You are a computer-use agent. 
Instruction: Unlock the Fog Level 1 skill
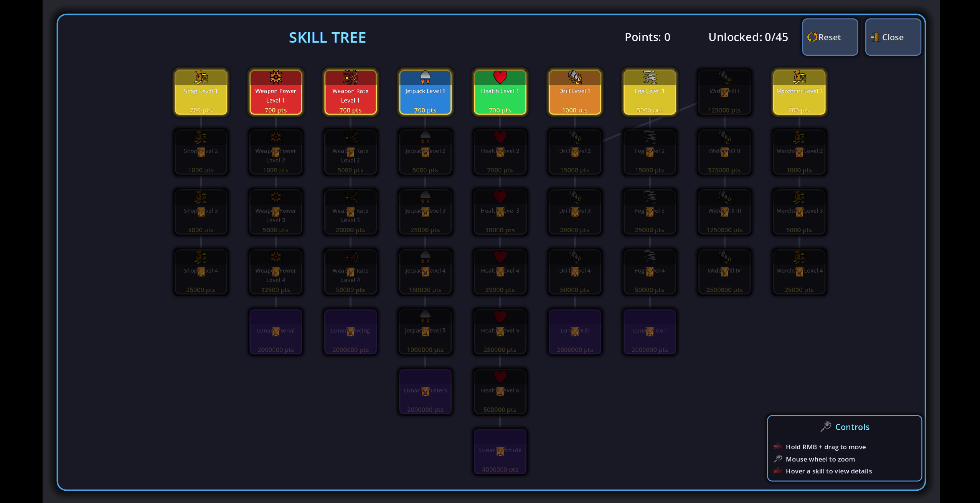(x=648, y=92)
